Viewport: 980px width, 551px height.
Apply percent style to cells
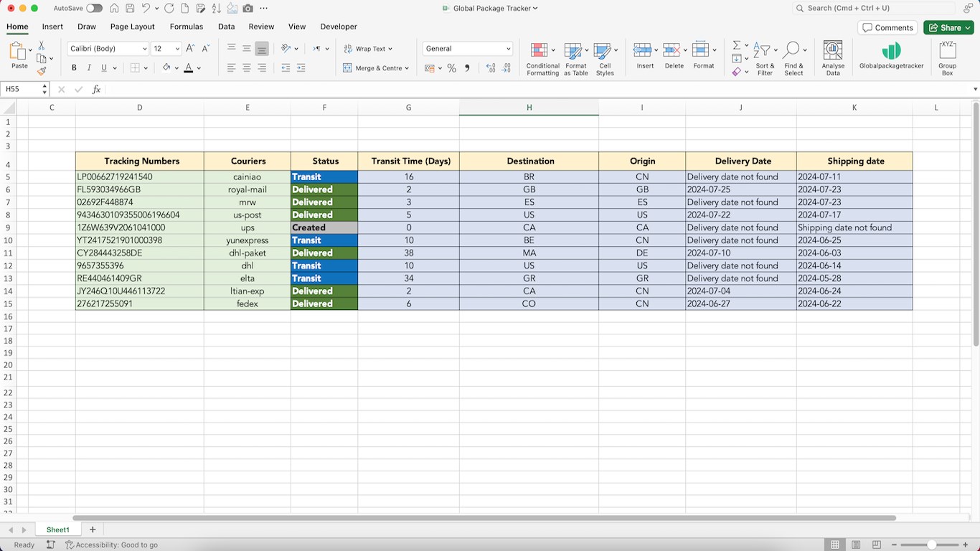[x=452, y=68]
